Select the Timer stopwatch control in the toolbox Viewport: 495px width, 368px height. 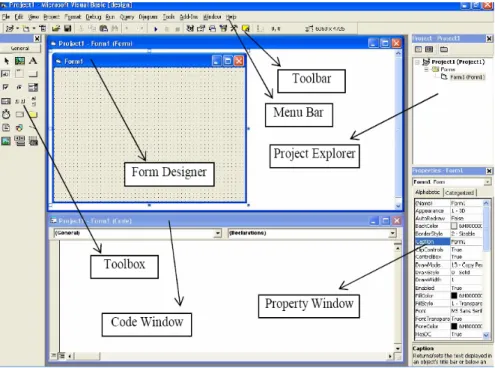tap(6, 114)
